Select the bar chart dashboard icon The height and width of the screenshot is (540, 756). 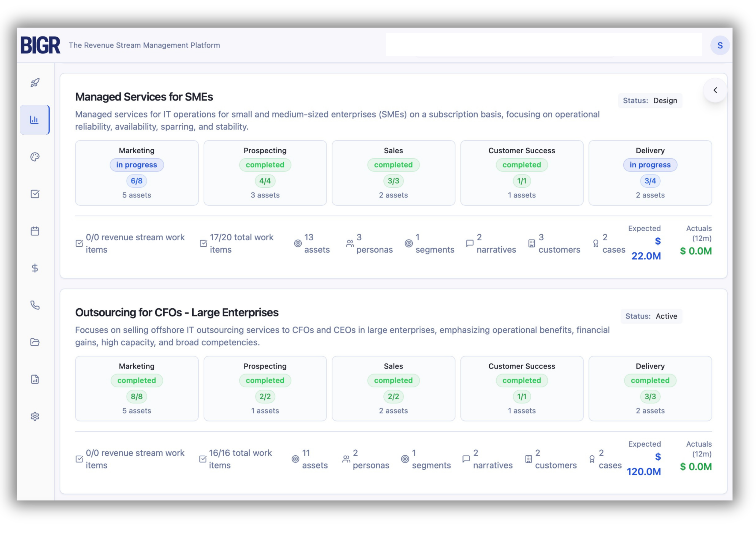click(35, 120)
